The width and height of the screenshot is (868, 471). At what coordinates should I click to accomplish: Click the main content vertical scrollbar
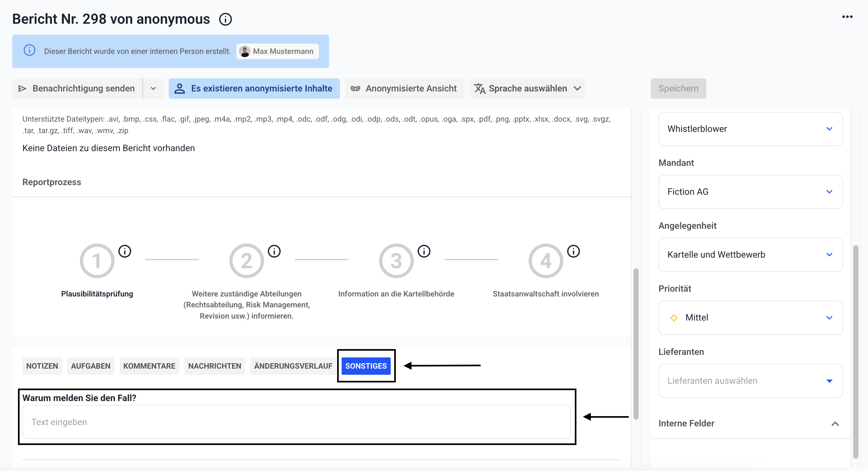636,343
